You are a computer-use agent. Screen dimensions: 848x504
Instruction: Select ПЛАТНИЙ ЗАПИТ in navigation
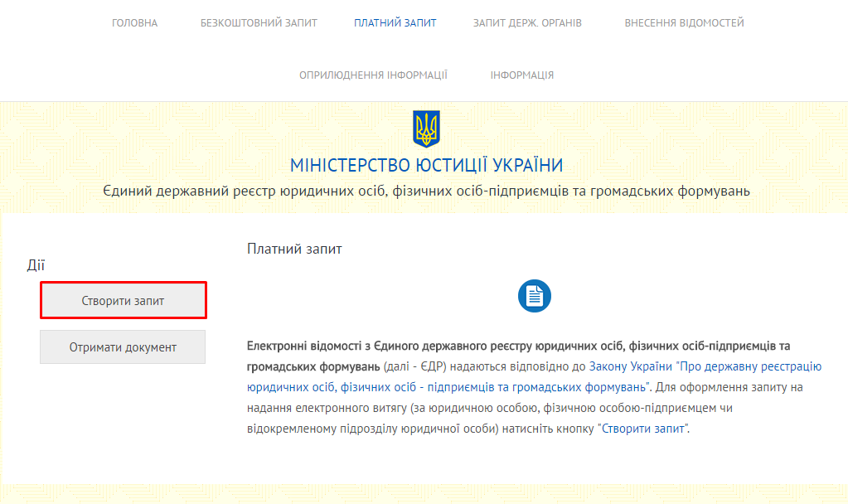(x=395, y=22)
